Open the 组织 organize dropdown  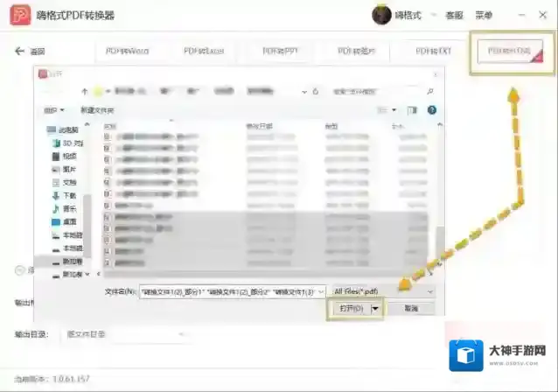tap(53, 110)
